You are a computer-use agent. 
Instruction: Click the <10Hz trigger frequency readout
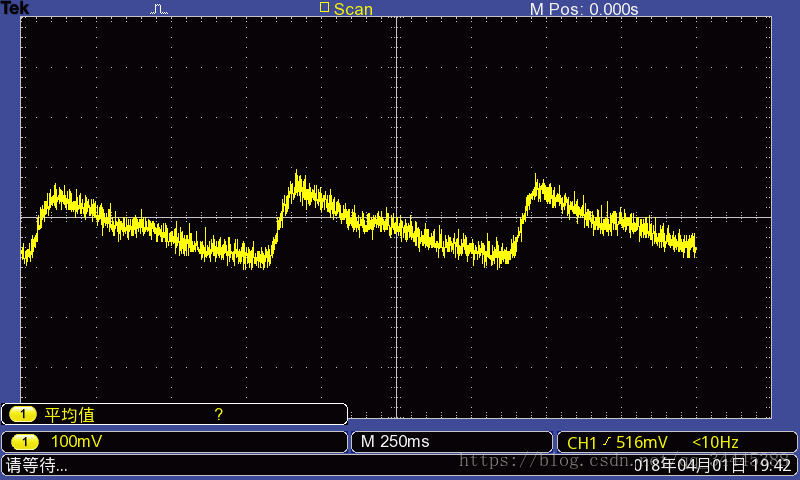(715, 442)
